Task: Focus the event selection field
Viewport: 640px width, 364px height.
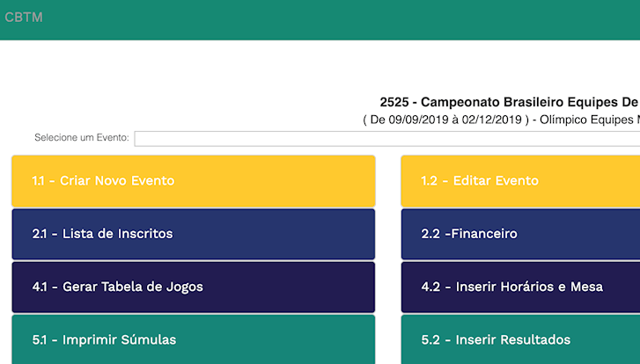Action: click(x=387, y=138)
